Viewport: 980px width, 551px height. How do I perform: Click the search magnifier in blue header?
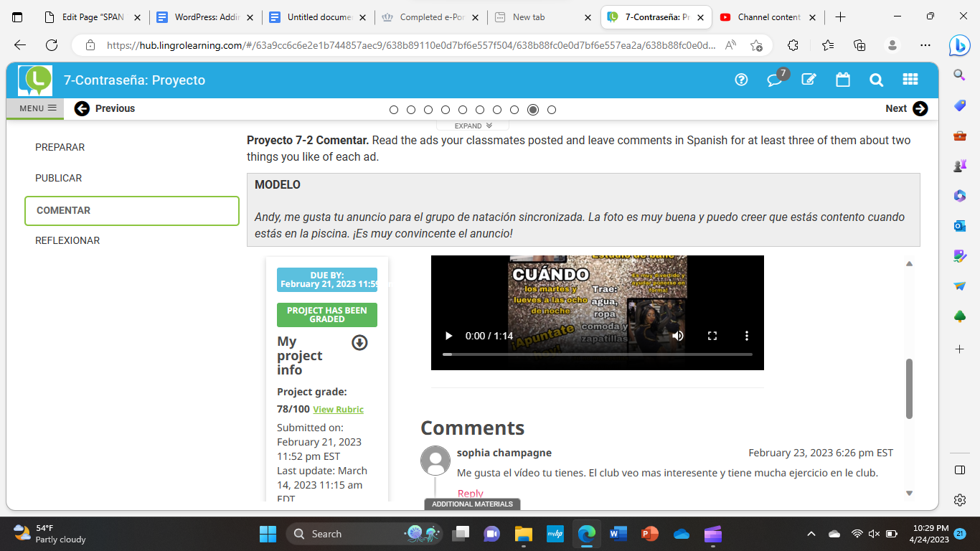tap(876, 80)
